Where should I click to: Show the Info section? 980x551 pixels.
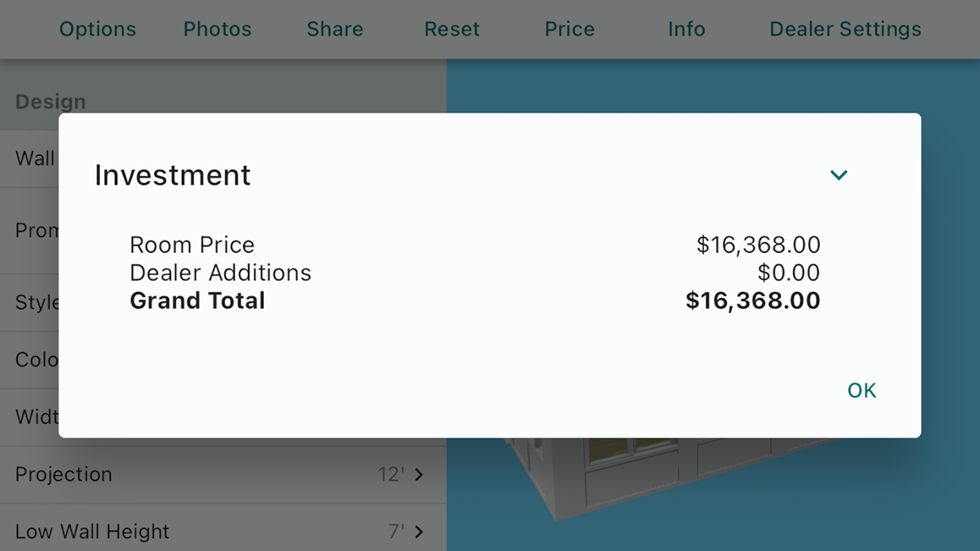[x=686, y=29]
